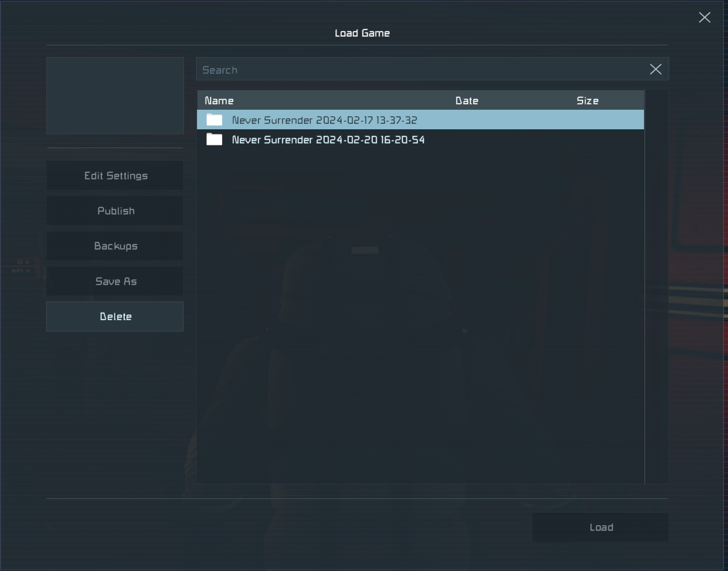This screenshot has height=571, width=728.
Task: Click folder icon of 2024-02-20 save
Action: click(x=214, y=139)
